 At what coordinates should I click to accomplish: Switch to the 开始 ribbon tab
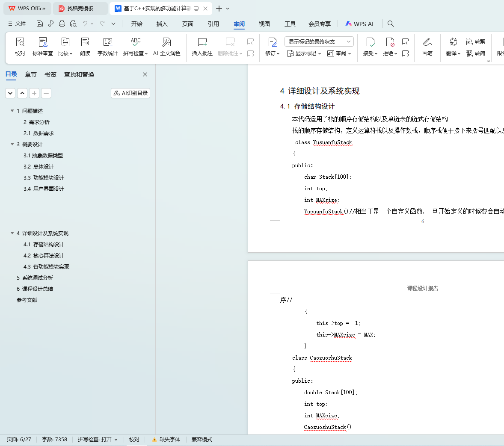click(136, 24)
